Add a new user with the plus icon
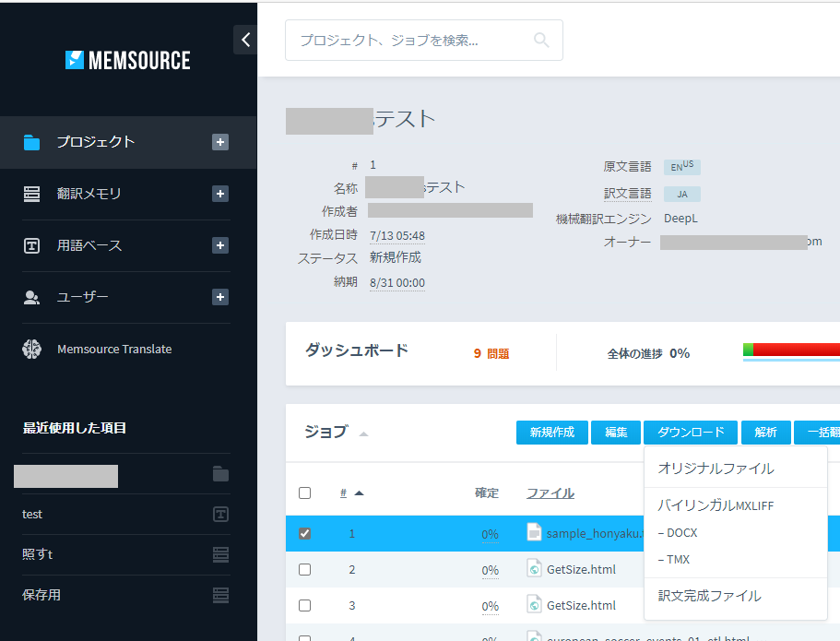 tap(220, 297)
